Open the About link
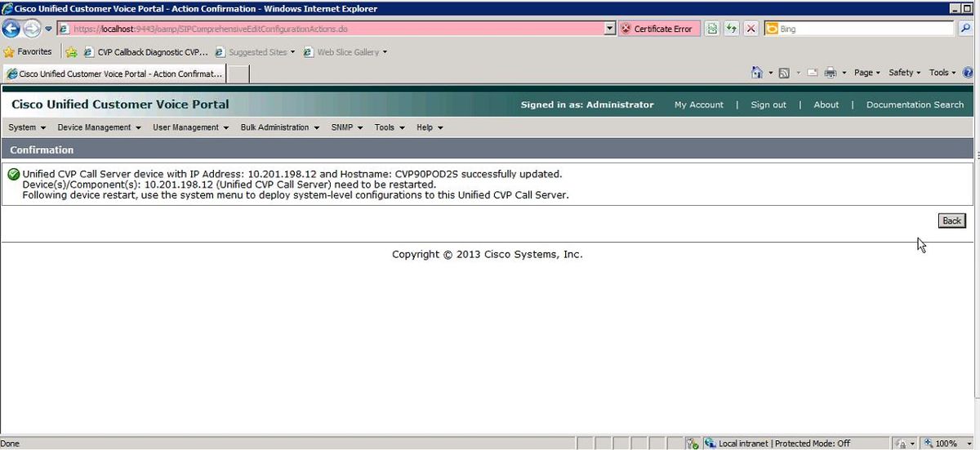Image resolution: width=980 pixels, height=450 pixels. pos(826,105)
